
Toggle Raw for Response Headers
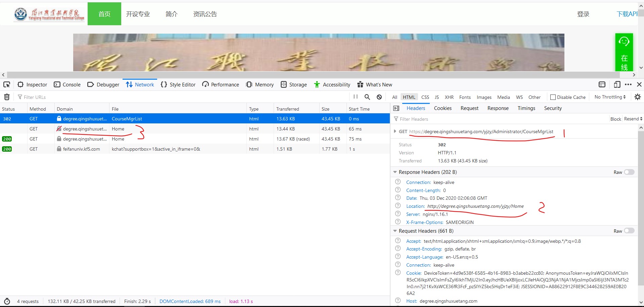coord(629,172)
